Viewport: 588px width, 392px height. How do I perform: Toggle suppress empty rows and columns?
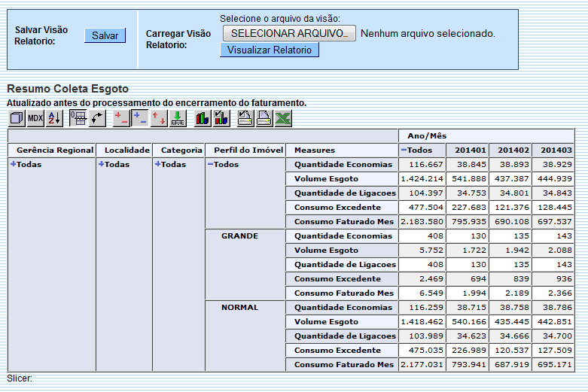click(x=78, y=117)
